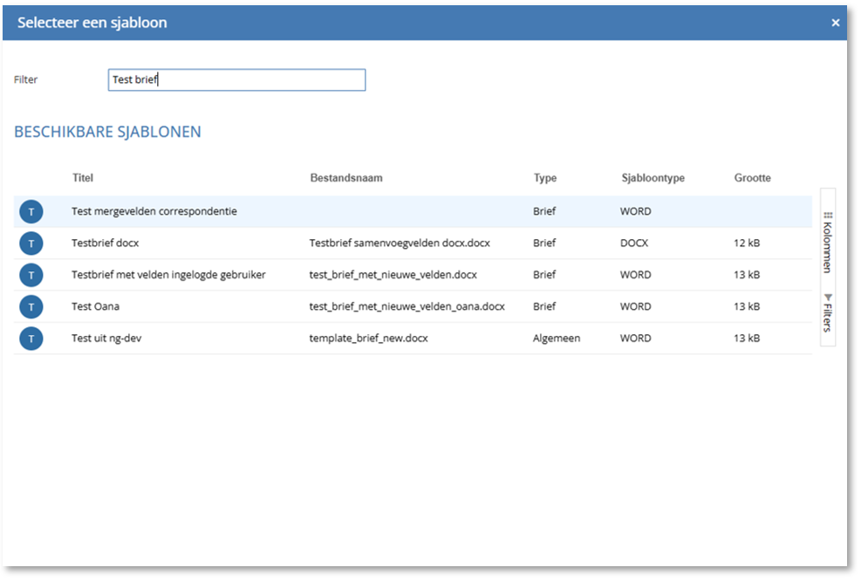This screenshot has height=588, width=868.
Task: Click the T avatar beside Testbrief docx
Action: coord(31,243)
